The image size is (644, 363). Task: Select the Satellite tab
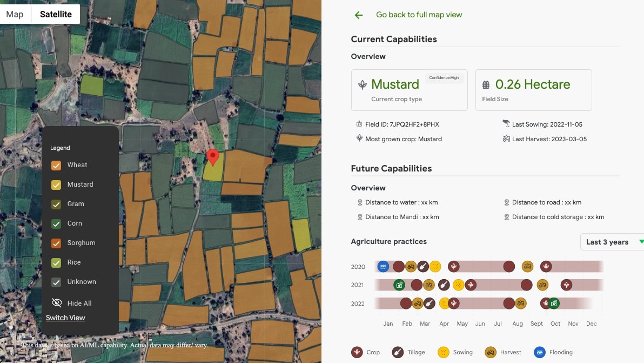pos(56,14)
